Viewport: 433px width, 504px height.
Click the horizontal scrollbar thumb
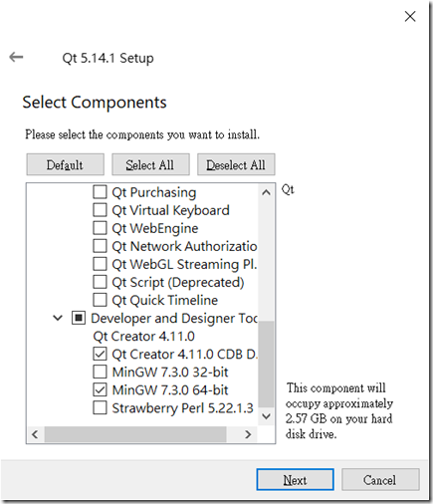tap(135, 434)
